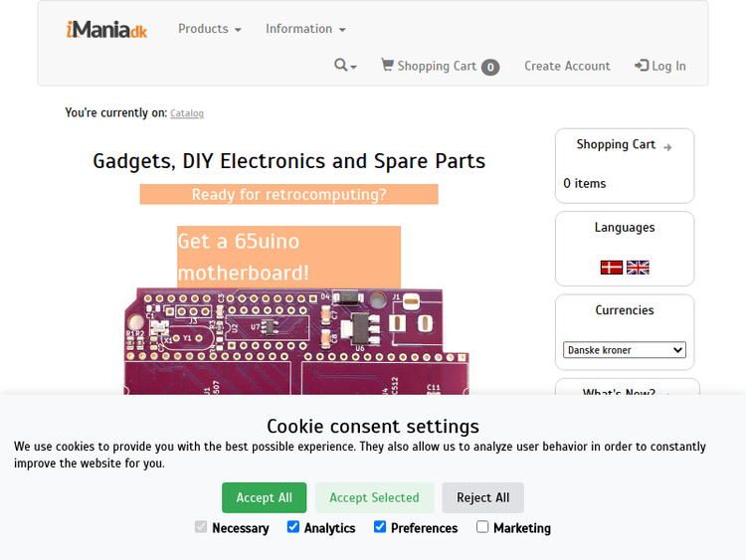Screen dimensions: 746x560
Task: Uncheck the Preferences cookies checkbox
Action: click(380, 527)
